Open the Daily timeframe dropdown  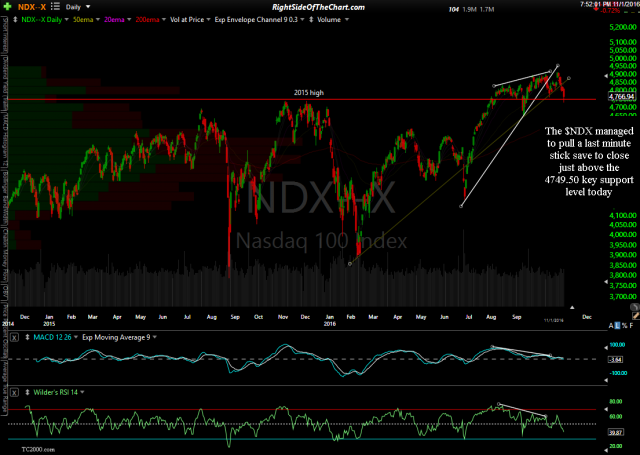click(88, 7)
